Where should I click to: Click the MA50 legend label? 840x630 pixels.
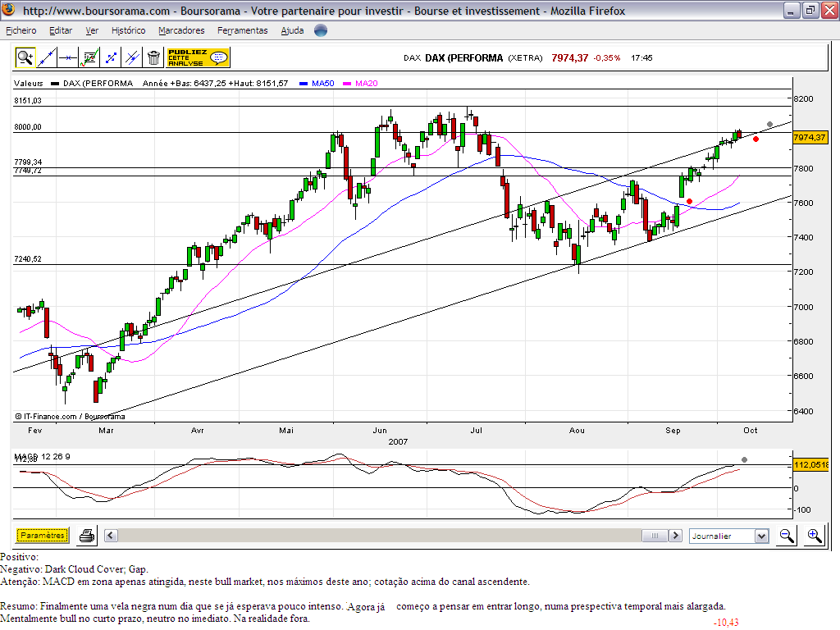(323, 83)
